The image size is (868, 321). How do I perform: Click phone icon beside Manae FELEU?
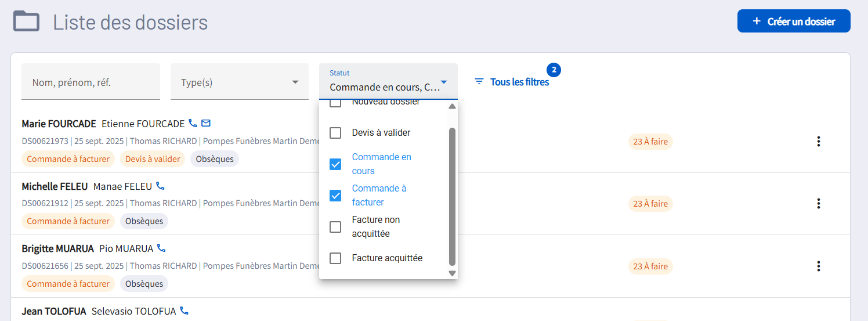coord(161,186)
